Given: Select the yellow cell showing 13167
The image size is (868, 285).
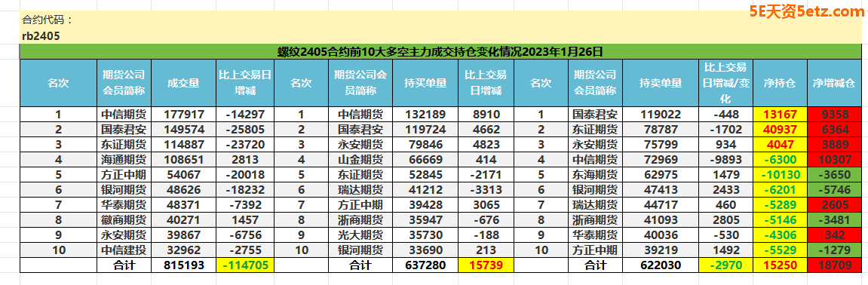Looking at the screenshot, I should (x=780, y=115).
